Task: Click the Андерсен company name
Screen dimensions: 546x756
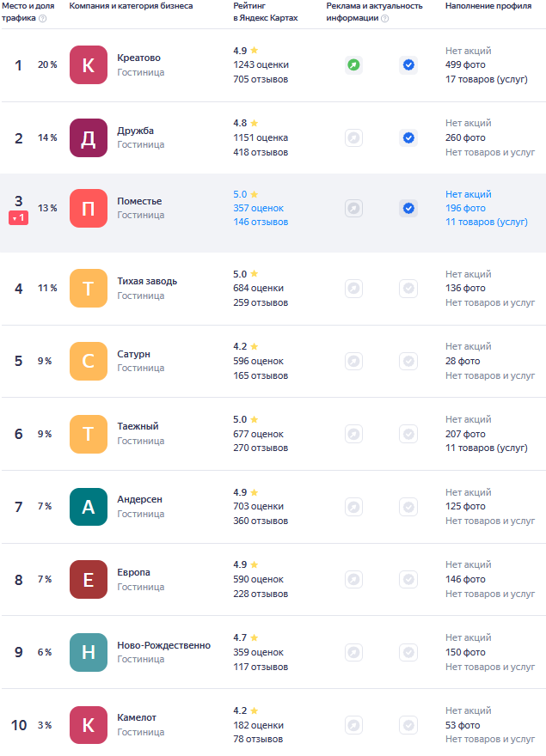Action: 139,499
